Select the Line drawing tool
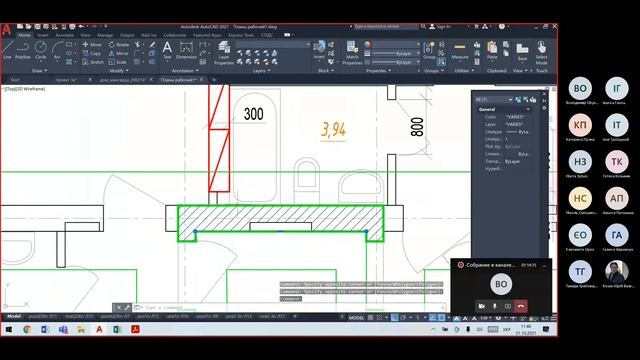 7,51
